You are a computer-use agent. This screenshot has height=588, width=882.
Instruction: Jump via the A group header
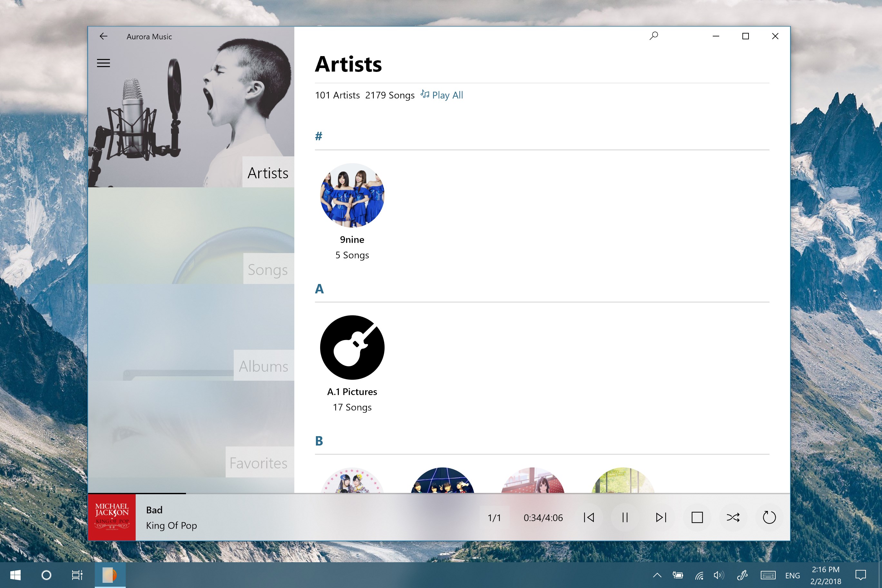pyautogui.click(x=319, y=289)
